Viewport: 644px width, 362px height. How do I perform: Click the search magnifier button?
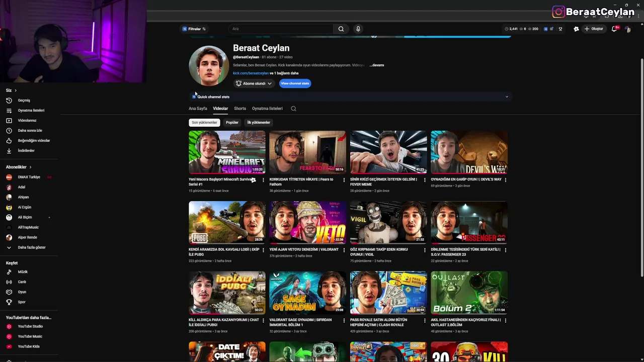pos(341,29)
